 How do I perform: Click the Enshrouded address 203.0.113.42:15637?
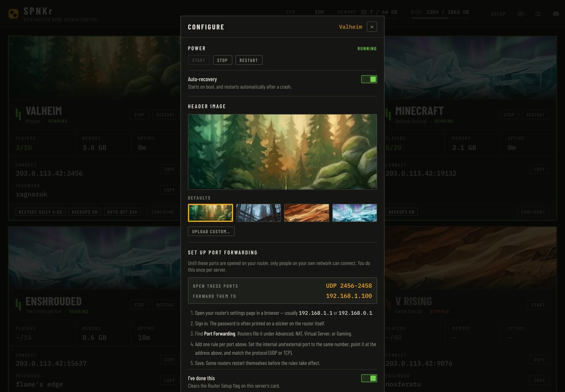pos(51,363)
